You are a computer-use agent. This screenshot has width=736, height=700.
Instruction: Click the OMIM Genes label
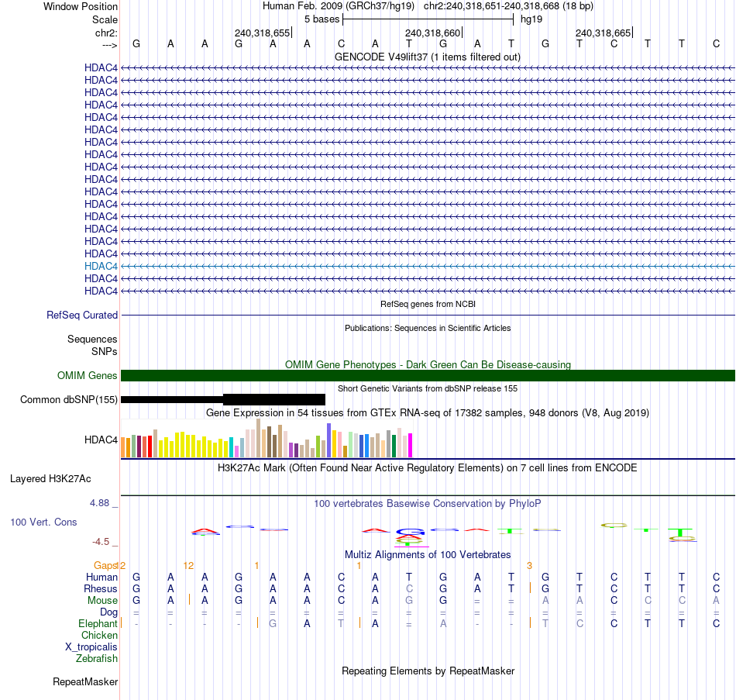(87, 375)
